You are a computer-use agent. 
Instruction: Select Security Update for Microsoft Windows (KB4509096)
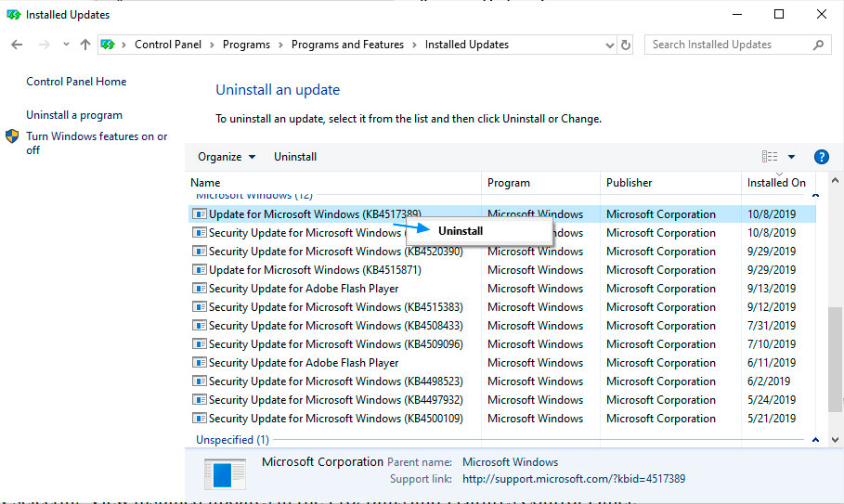click(502, 344)
